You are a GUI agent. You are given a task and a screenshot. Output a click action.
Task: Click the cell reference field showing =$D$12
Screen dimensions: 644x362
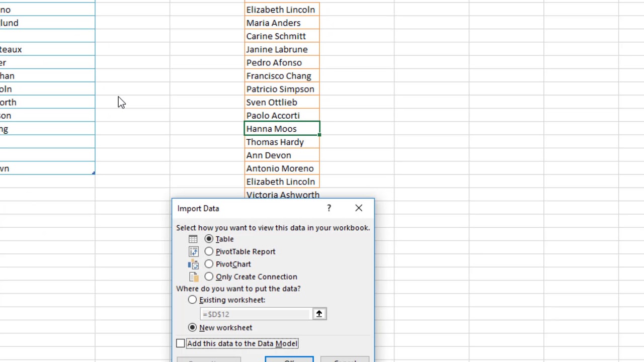(x=254, y=314)
